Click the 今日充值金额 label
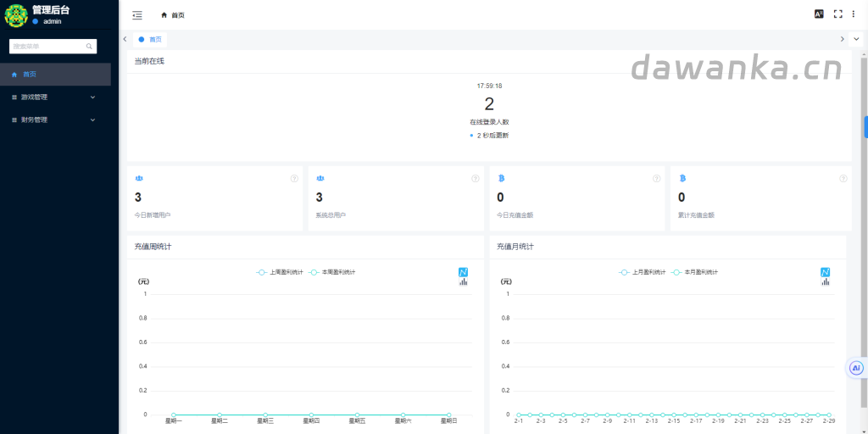868x434 pixels. (515, 214)
